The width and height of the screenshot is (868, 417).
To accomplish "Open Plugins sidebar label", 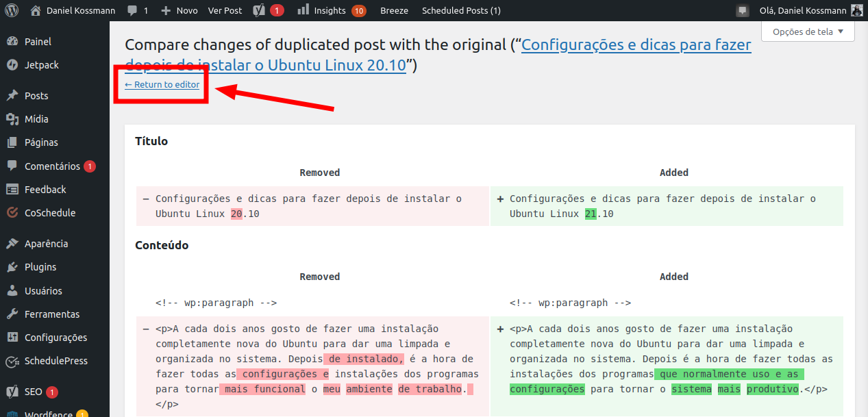I will point(40,267).
